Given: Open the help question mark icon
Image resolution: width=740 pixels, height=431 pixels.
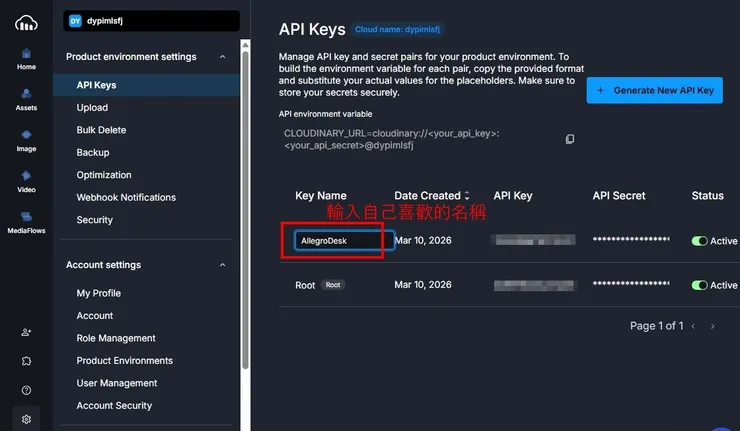Looking at the screenshot, I should [x=26, y=390].
